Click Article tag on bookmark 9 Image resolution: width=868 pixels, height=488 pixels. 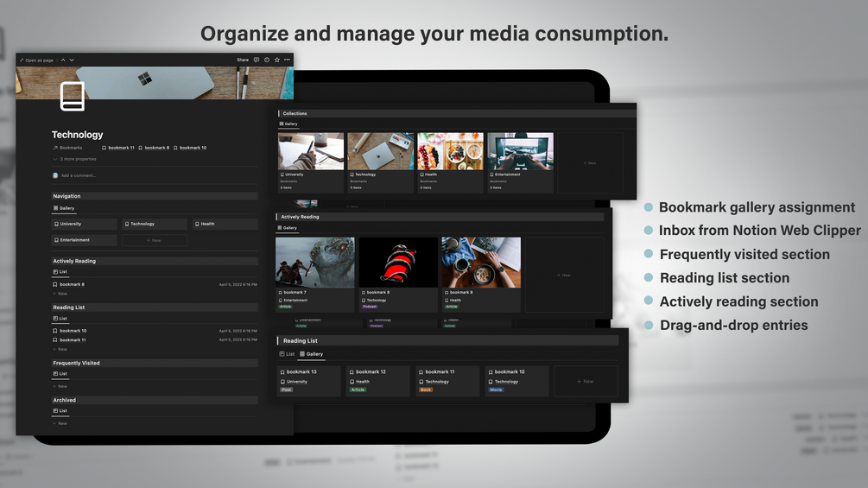point(452,307)
